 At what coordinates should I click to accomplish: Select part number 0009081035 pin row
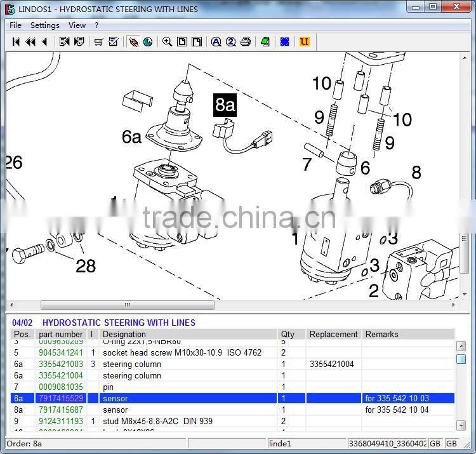pos(61,387)
